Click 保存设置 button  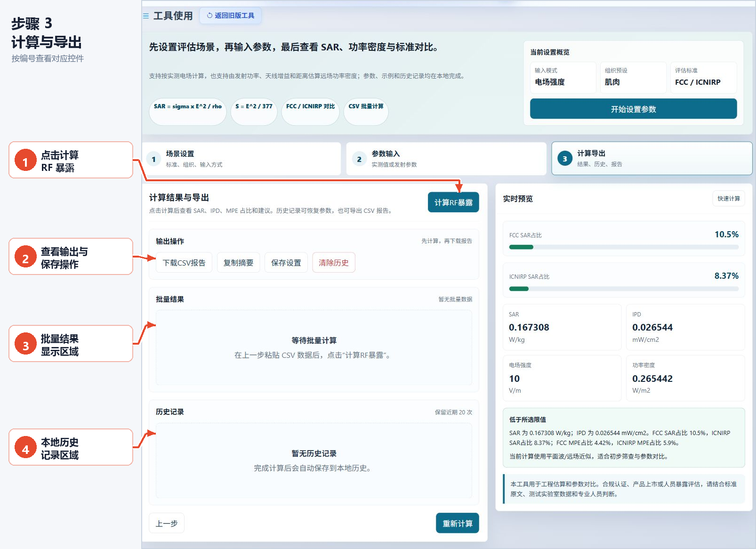click(286, 263)
